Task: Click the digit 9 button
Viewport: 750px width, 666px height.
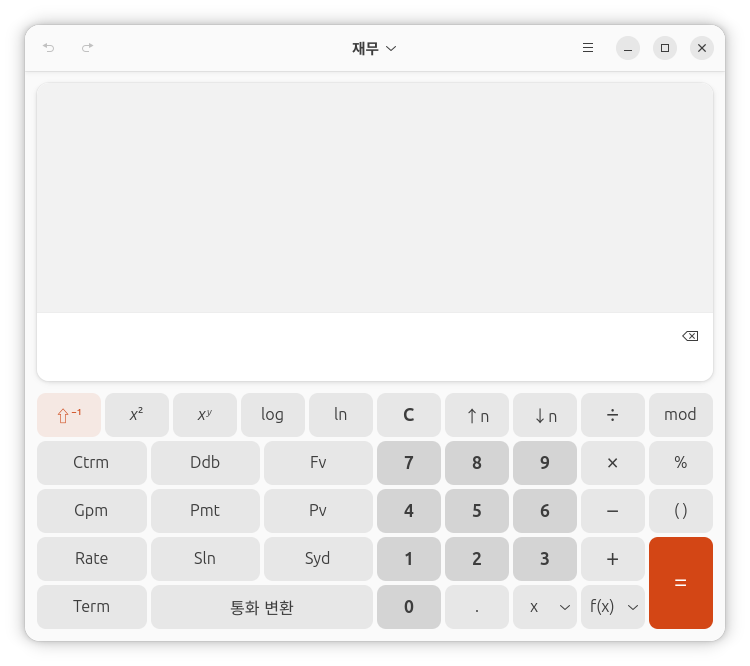Action: coord(544,463)
